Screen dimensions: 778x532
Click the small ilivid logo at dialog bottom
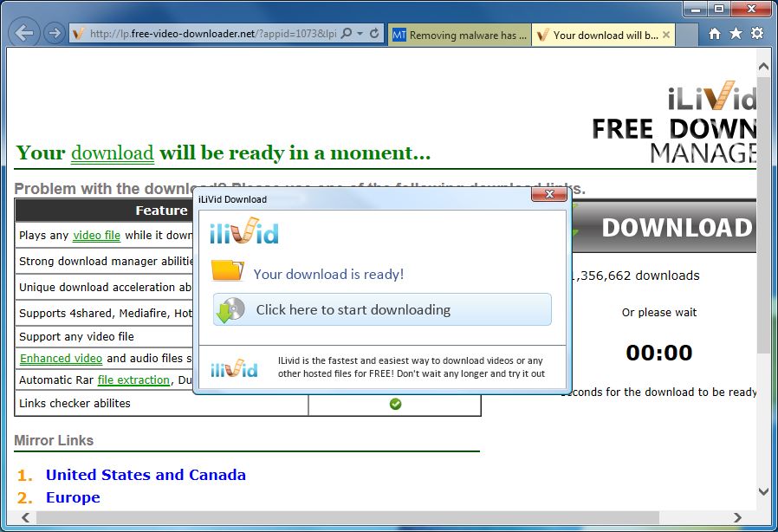click(x=234, y=367)
